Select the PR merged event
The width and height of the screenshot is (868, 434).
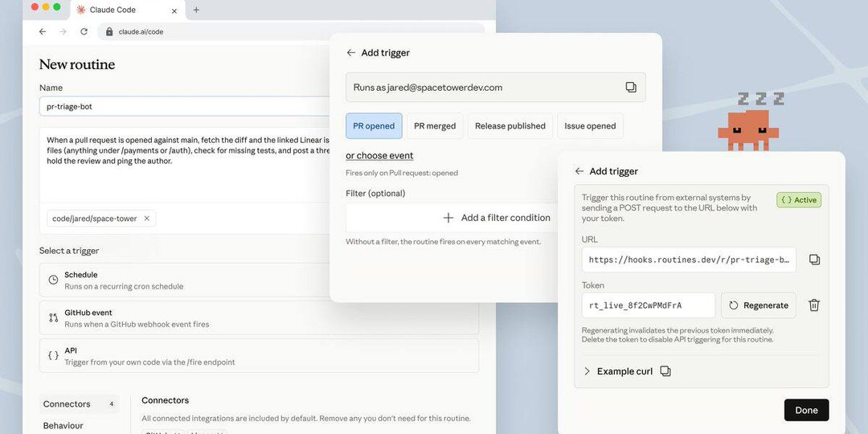(435, 126)
